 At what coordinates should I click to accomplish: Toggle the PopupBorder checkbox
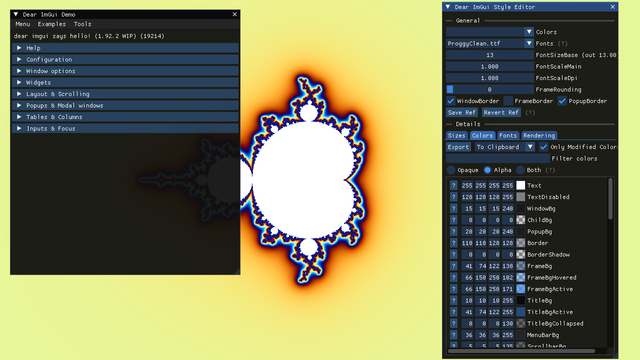pyautogui.click(x=562, y=101)
